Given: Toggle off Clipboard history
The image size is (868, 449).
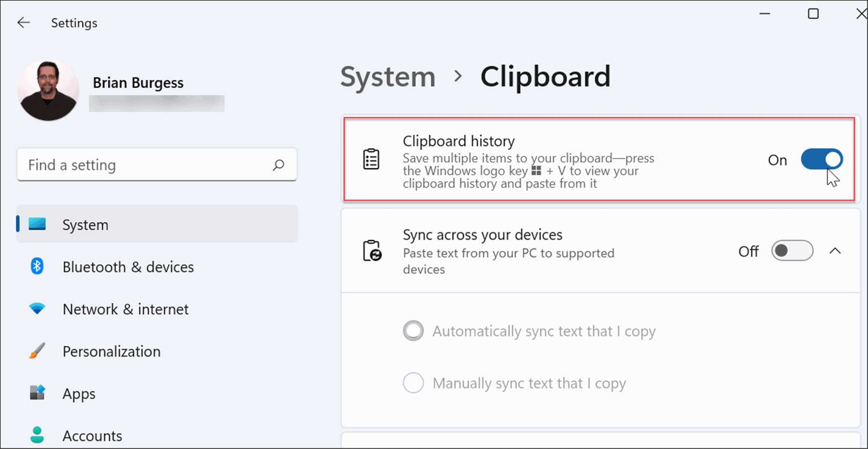Looking at the screenshot, I should [x=821, y=160].
